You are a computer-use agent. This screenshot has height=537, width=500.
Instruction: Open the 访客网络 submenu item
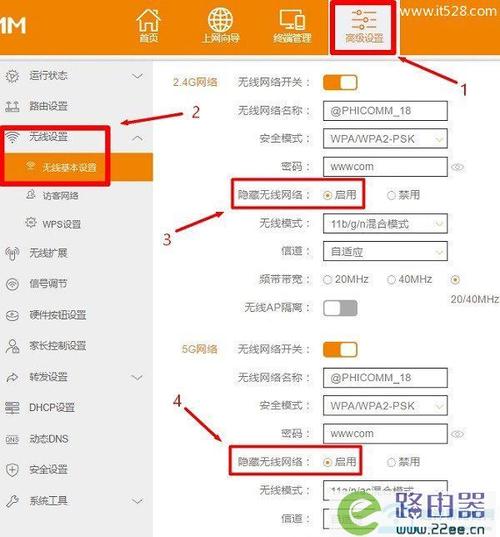point(60,196)
